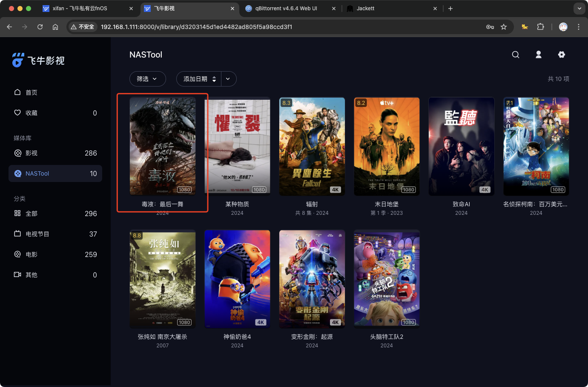Open Chrome three-dot menu
Viewport: 588px width, 387px height.
[x=579, y=27]
